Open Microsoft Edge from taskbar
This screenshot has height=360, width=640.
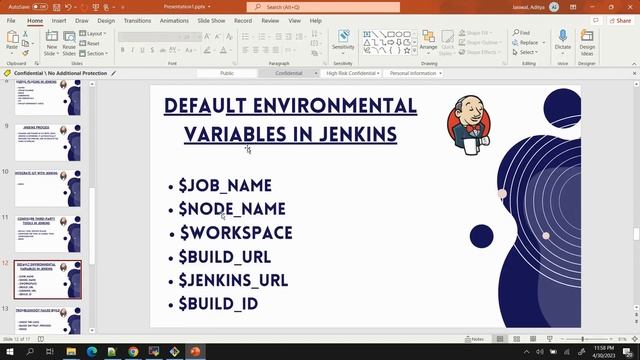[x=92, y=351]
